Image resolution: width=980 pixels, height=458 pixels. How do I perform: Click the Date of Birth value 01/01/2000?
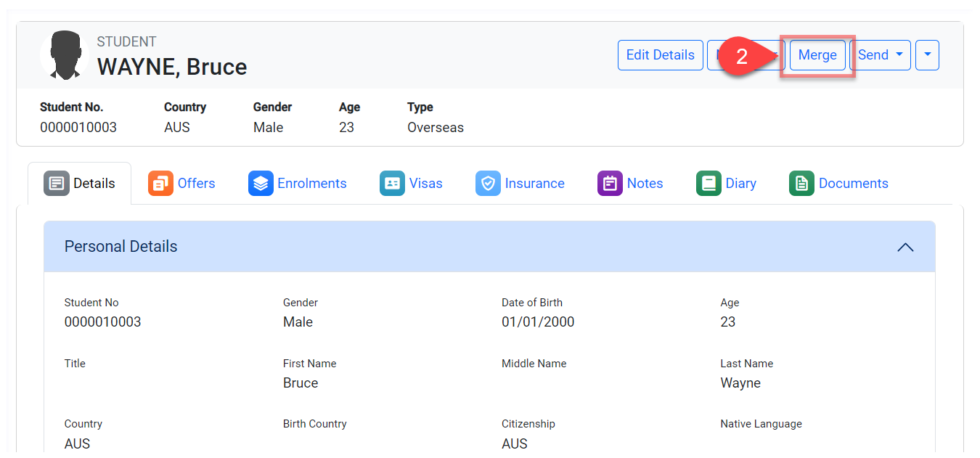coord(538,322)
